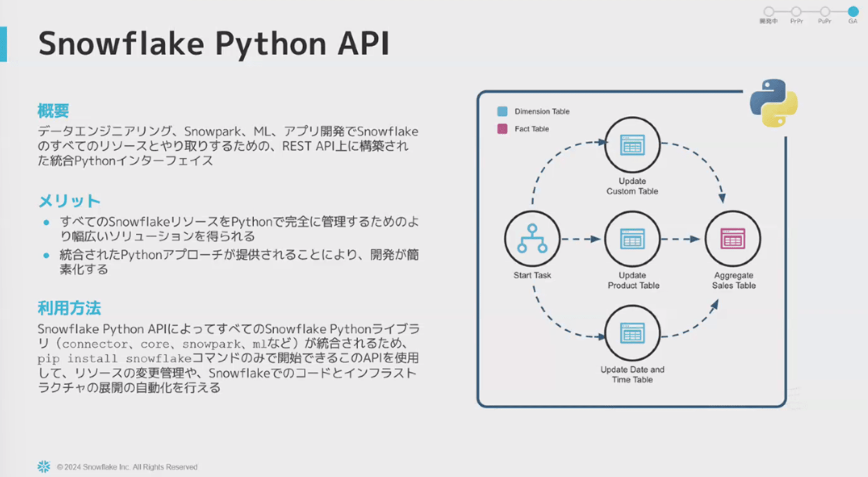Click the Update Custom Table circle icon
868x477 pixels.
click(x=632, y=145)
